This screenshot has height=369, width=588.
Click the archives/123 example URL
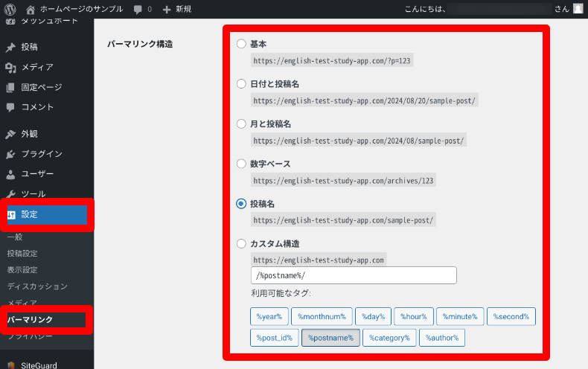pyautogui.click(x=343, y=180)
